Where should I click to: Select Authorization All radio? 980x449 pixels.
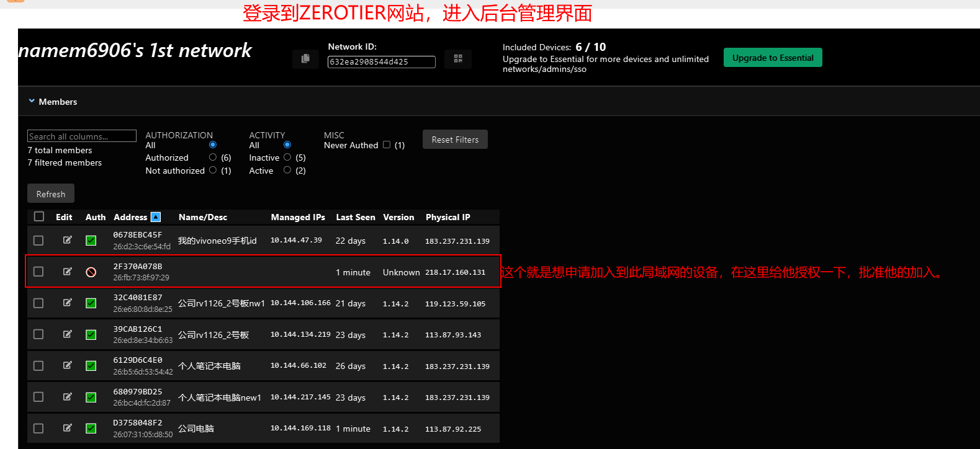click(x=213, y=144)
